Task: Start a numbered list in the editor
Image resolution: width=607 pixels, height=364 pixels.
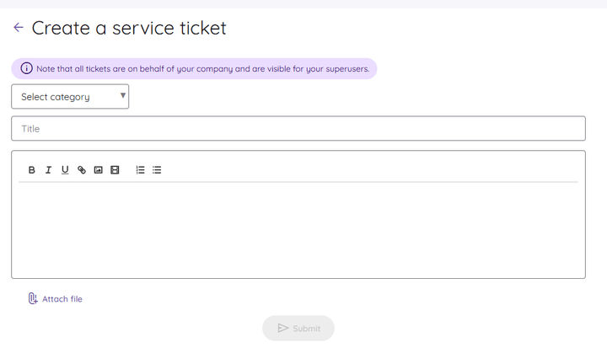Action: 140,170
